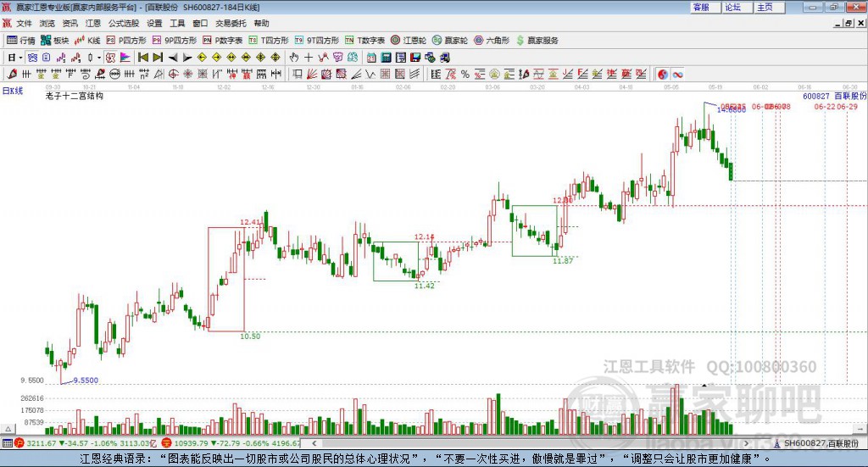Select the hand pan tool
This screenshot has width=868, height=467.
(294, 58)
